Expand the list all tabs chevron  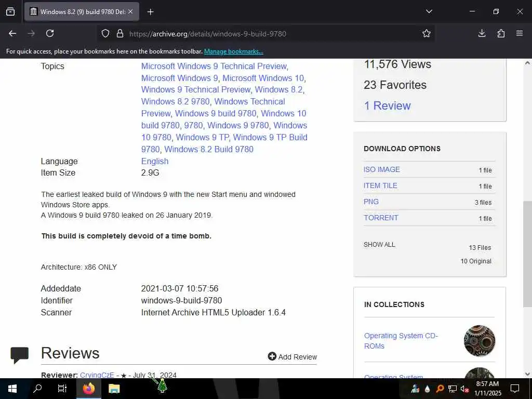point(429,11)
